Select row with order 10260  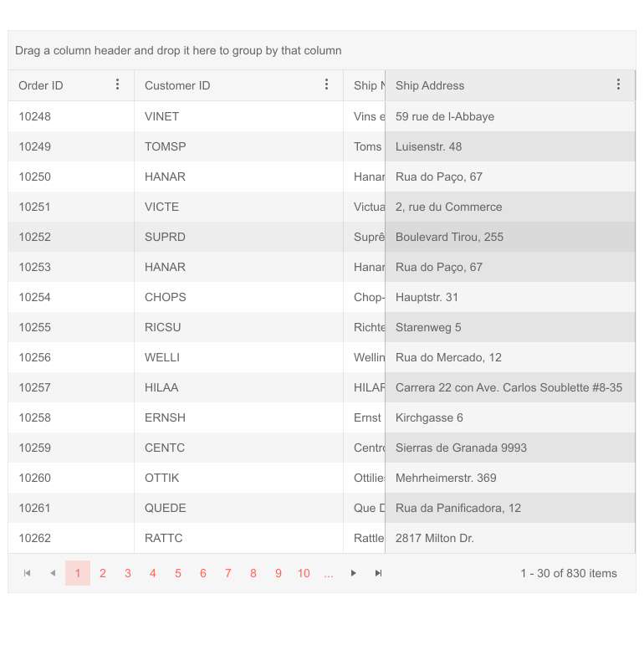pyautogui.click(x=35, y=478)
